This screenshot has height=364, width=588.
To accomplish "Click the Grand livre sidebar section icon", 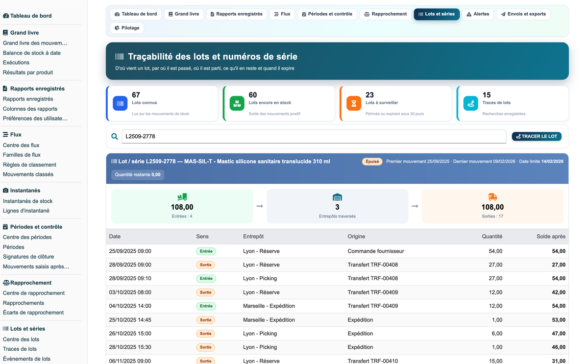I will click(x=5, y=33).
